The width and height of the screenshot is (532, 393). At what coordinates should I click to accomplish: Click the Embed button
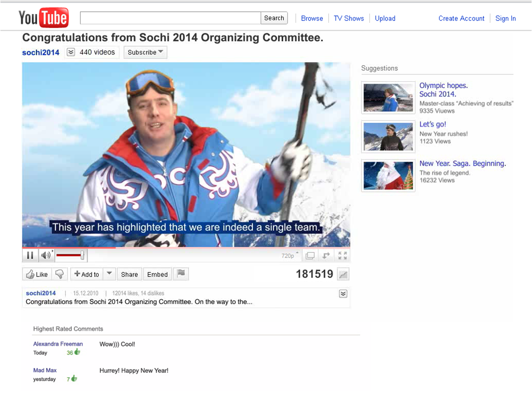pos(157,274)
